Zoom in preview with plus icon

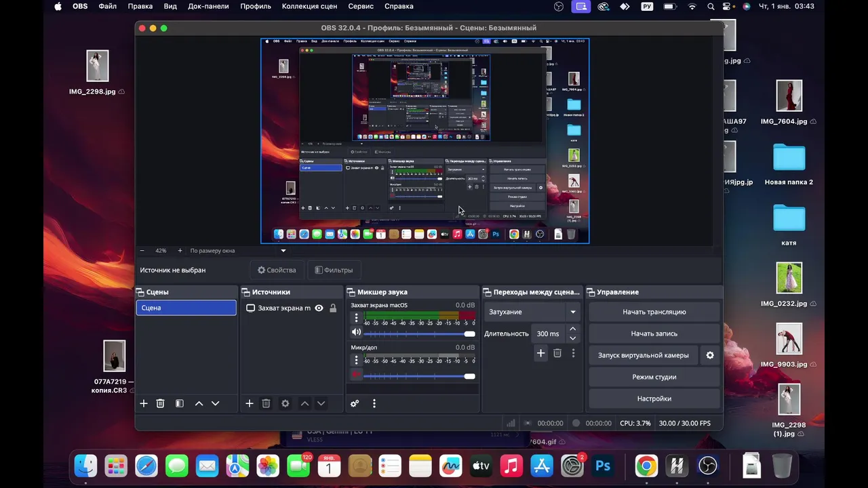point(180,251)
